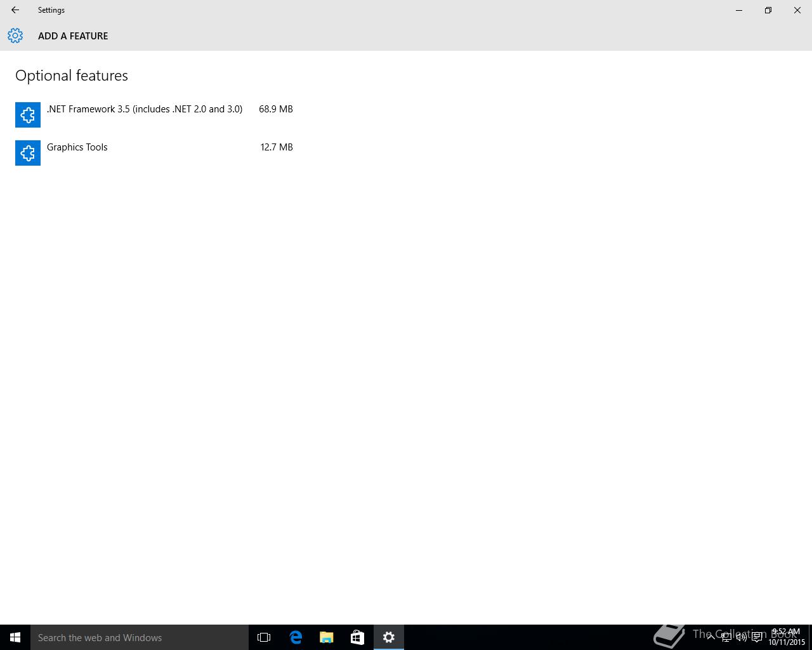
Task: Open the network status tray icon
Action: pos(726,637)
